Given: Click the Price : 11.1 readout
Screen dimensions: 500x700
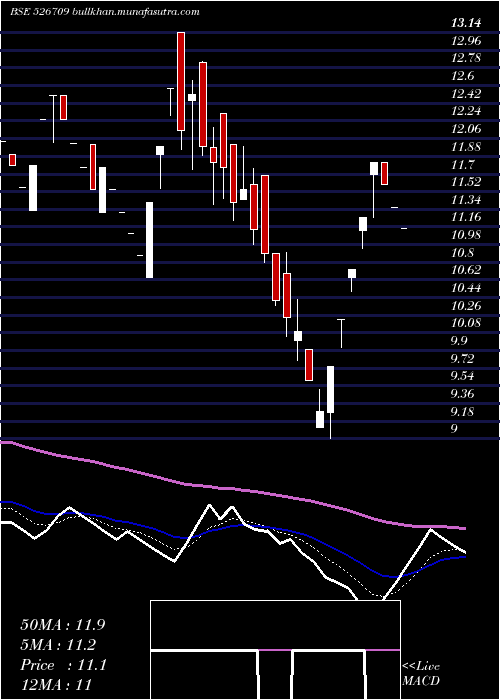Looking at the screenshot, I should pyautogui.click(x=63, y=665).
